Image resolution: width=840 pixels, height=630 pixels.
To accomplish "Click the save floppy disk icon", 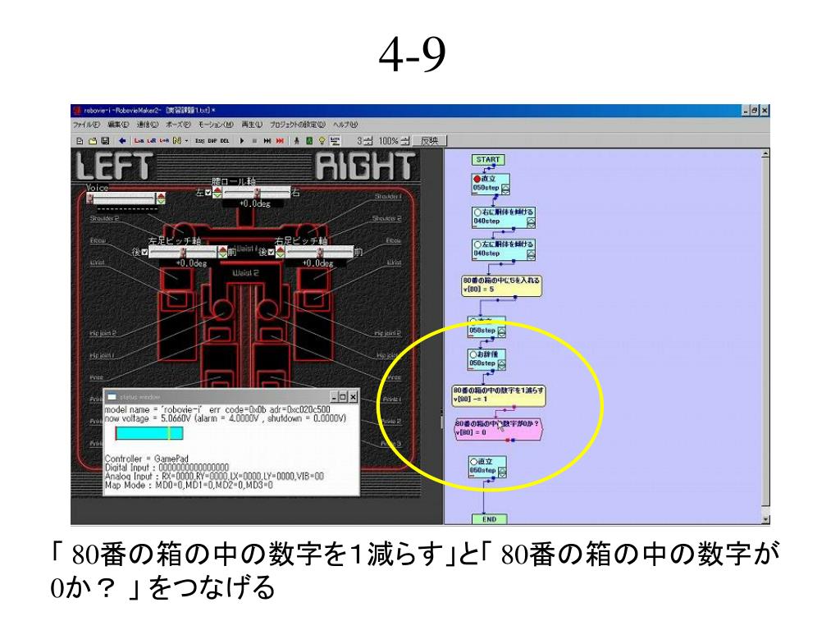I will point(105,141).
